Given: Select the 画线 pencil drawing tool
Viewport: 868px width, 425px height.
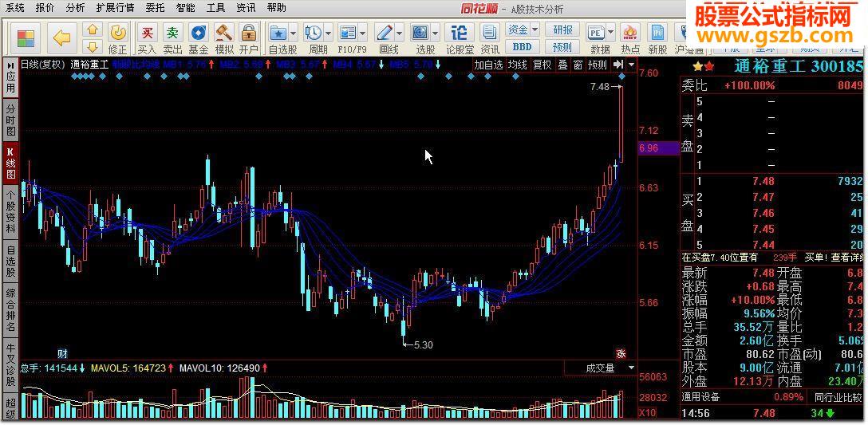Looking at the screenshot, I should tap(385, 33).
